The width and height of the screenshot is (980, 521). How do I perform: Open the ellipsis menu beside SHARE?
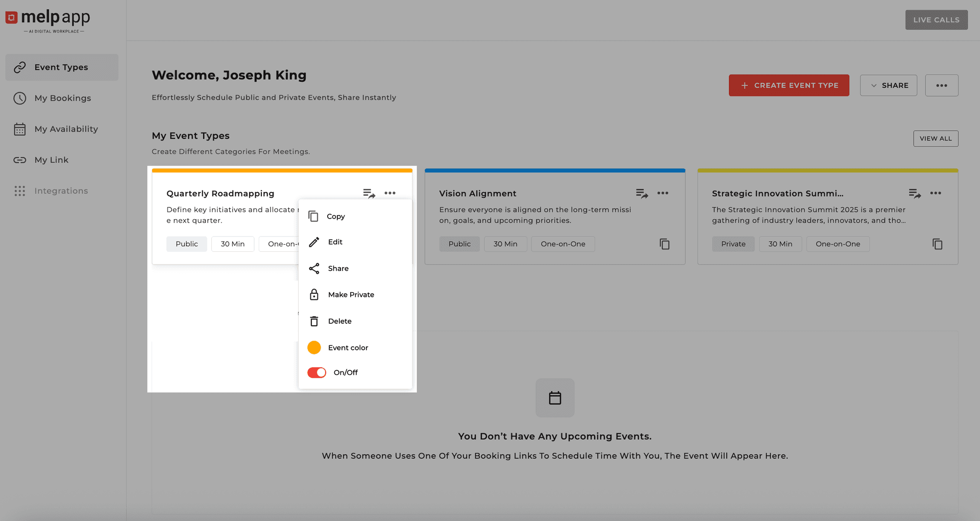tap(942, 85)
